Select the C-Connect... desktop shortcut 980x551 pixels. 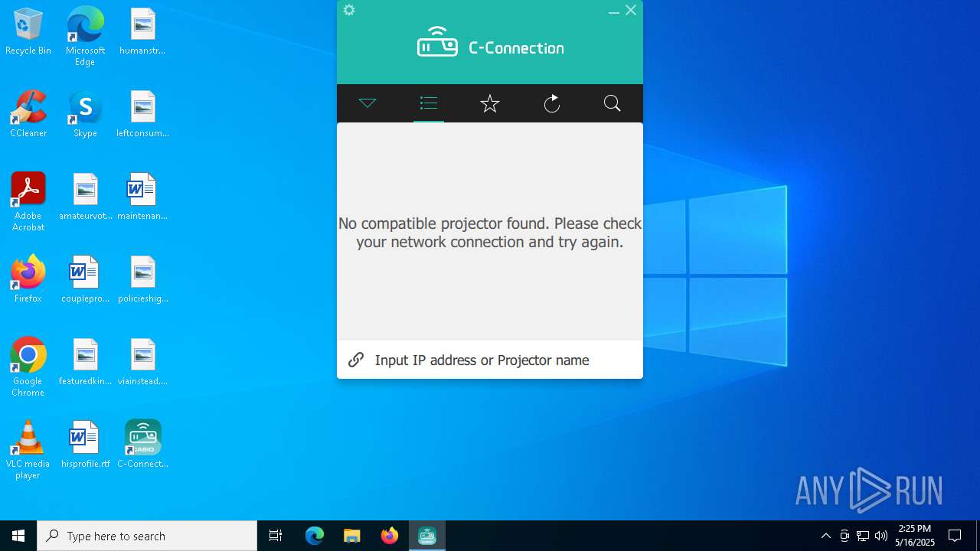pyautogui.click(x=142, y=445)
